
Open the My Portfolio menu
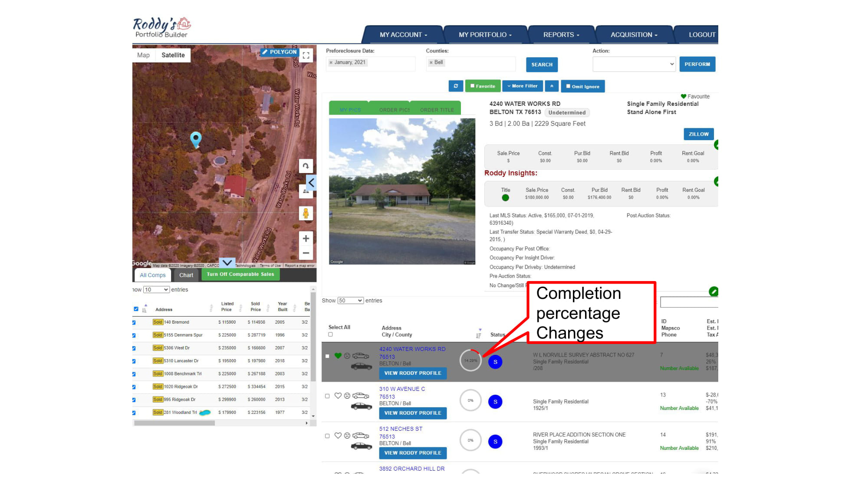485,35
